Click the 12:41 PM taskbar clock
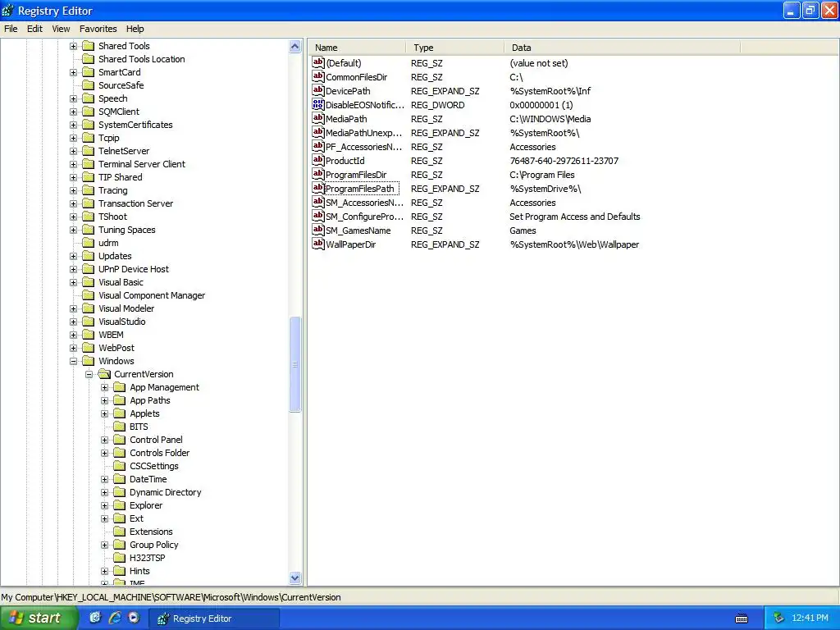840x630 pixels. coord(810,619)
